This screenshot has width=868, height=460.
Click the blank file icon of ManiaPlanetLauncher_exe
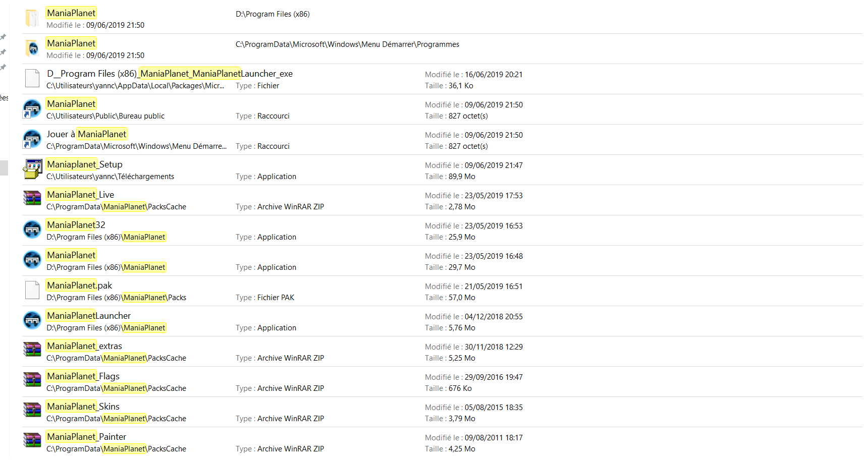coord(32,79)
